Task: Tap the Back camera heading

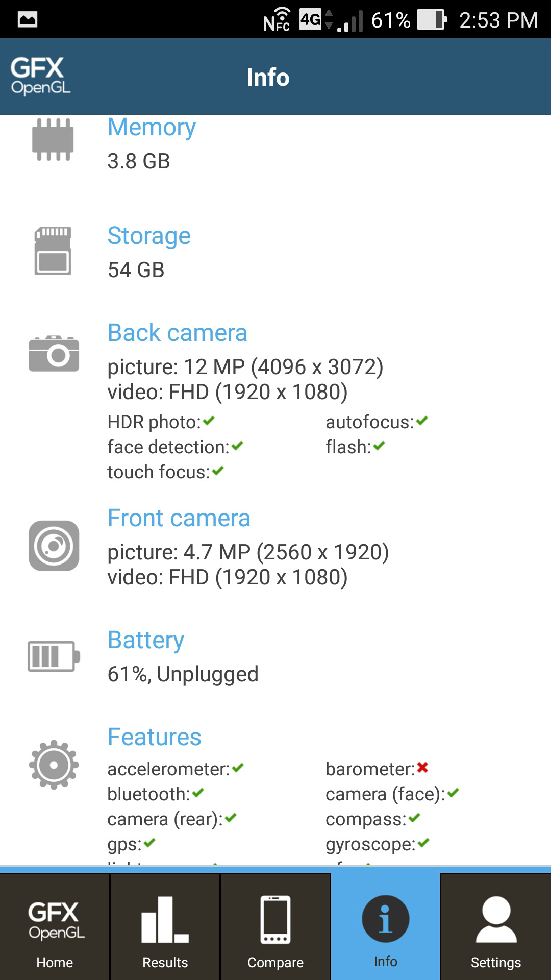Action: (x=177, y=333)
